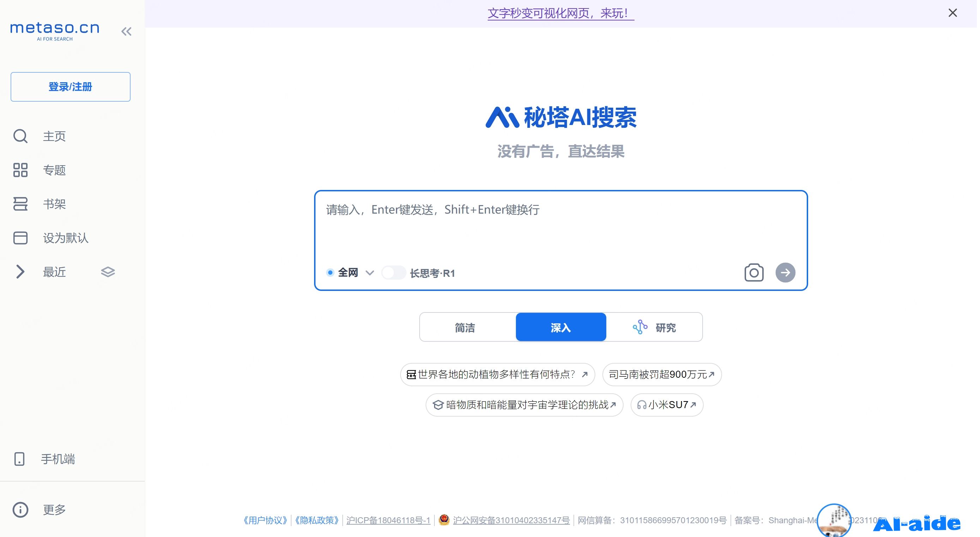
Task: Click the 设为默认 browser icon
Action: point(20,238)
